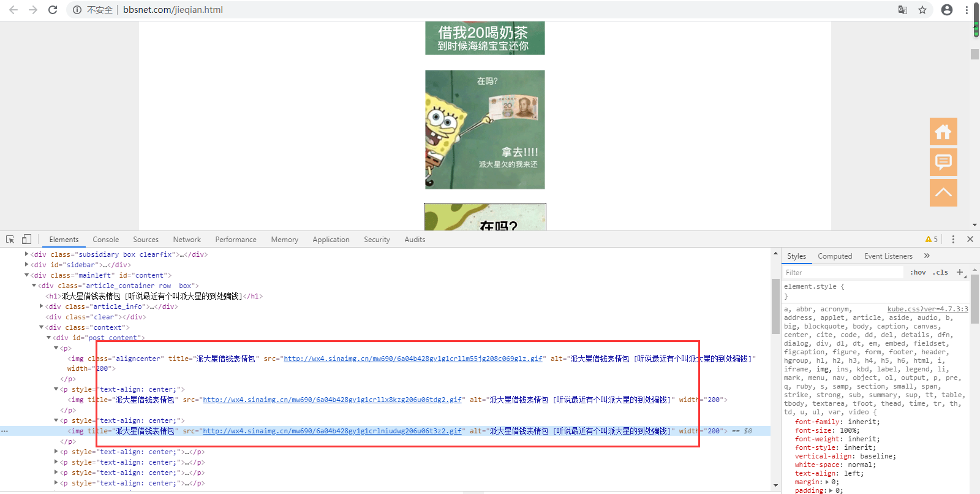Go back to previous page
Viewport: 980px width, 494px height.
click(13, 10)
